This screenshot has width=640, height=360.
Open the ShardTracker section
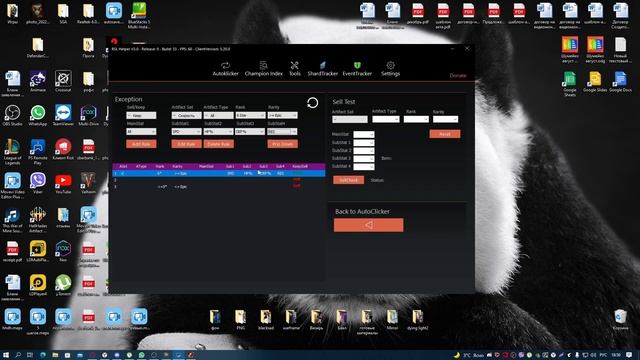[322, 69]
